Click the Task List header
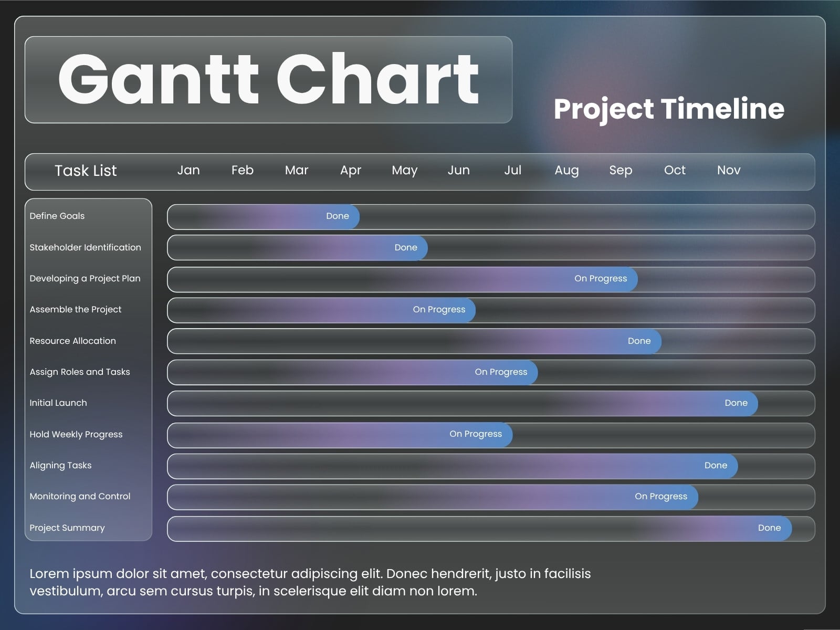Viewport: 840px width, 630px height. [x=86, y=171]
